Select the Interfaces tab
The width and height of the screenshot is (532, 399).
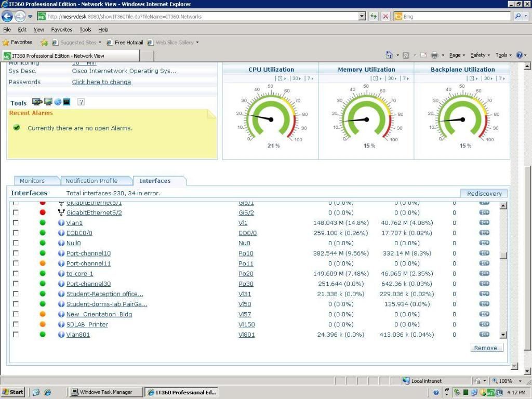tap(155, 181)
